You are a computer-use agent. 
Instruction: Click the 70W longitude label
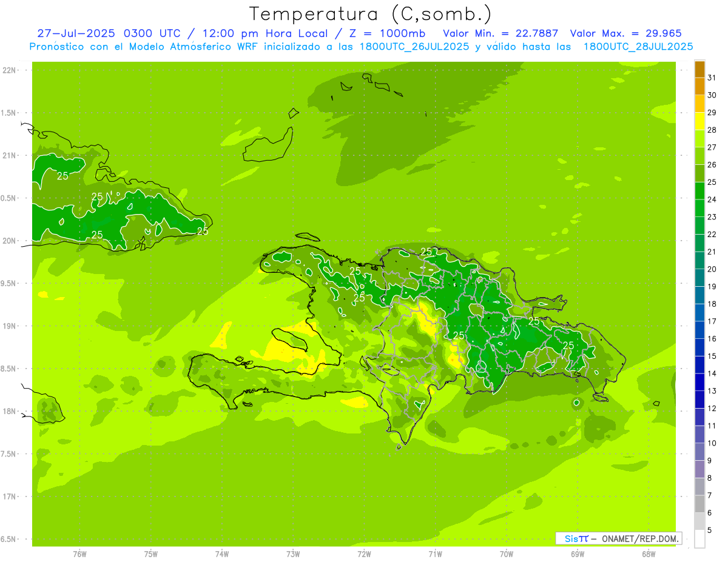tap(507, 554)
